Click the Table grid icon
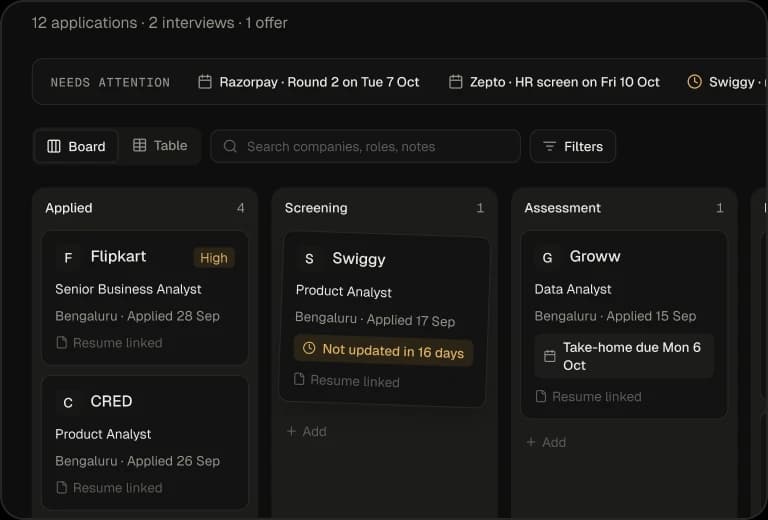 [x=140, y=145]
